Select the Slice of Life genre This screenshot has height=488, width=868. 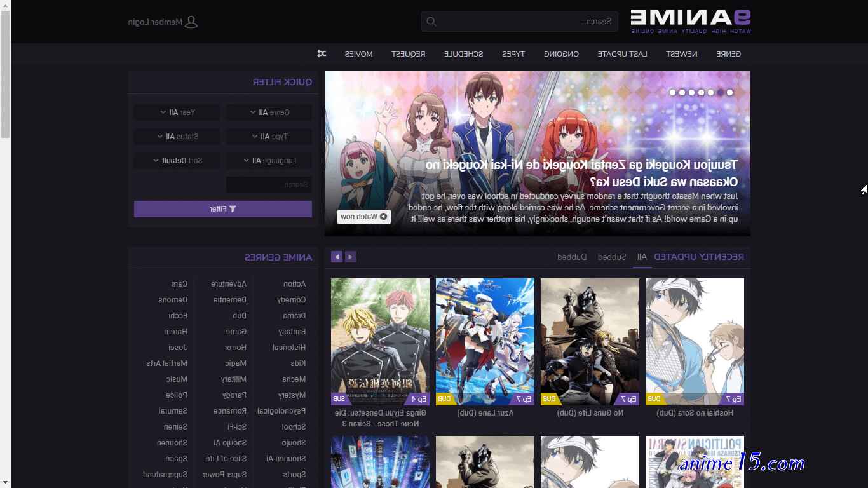click(x=226, y=459)
